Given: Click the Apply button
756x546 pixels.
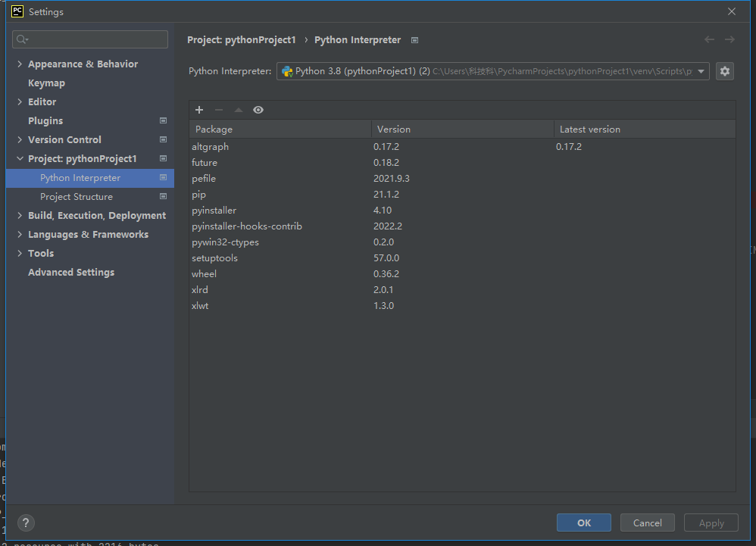Looking at the screenshot, I should (x=711, y=523).
